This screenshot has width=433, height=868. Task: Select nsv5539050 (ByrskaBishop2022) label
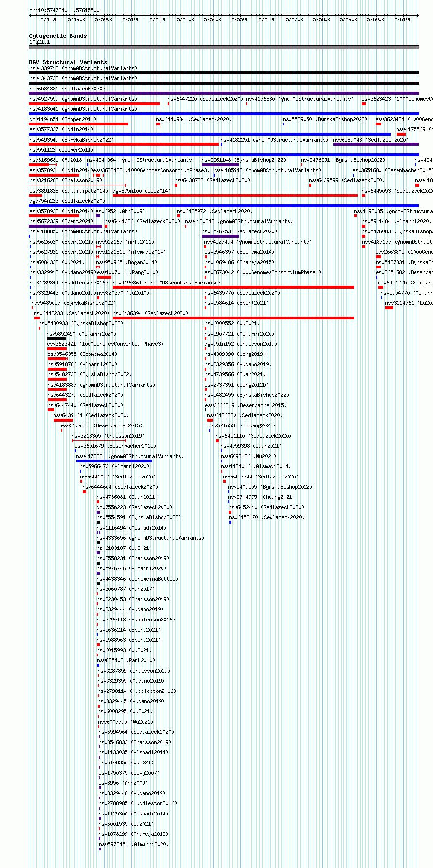(325, 119)
